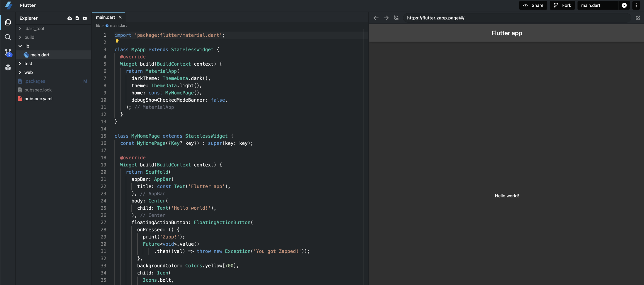The image size is (644, 285).
Task: Click the New File icon in Explorer
Action: tap(77, 18)
